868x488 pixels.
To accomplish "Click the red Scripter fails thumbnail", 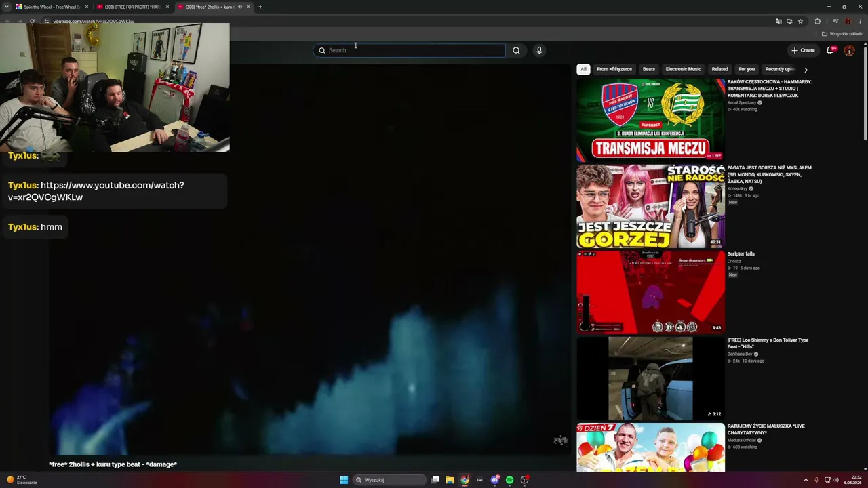I will tap(650, 292).
